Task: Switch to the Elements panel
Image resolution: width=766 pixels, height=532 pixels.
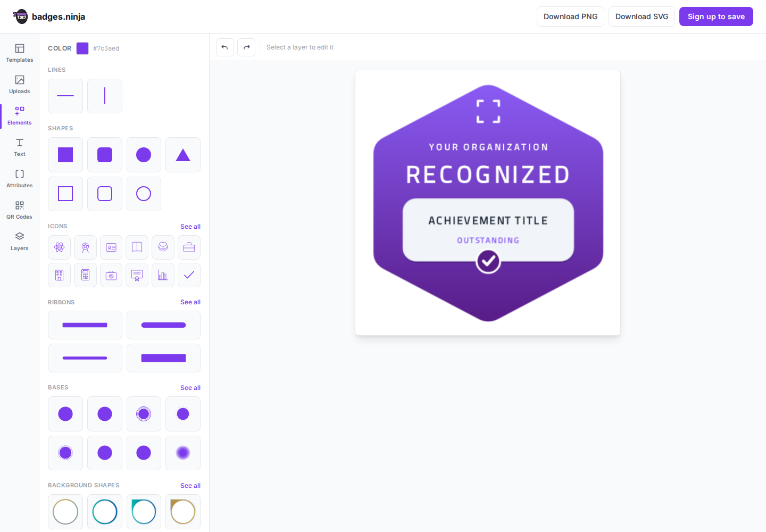Action: [x=20, y=116]
